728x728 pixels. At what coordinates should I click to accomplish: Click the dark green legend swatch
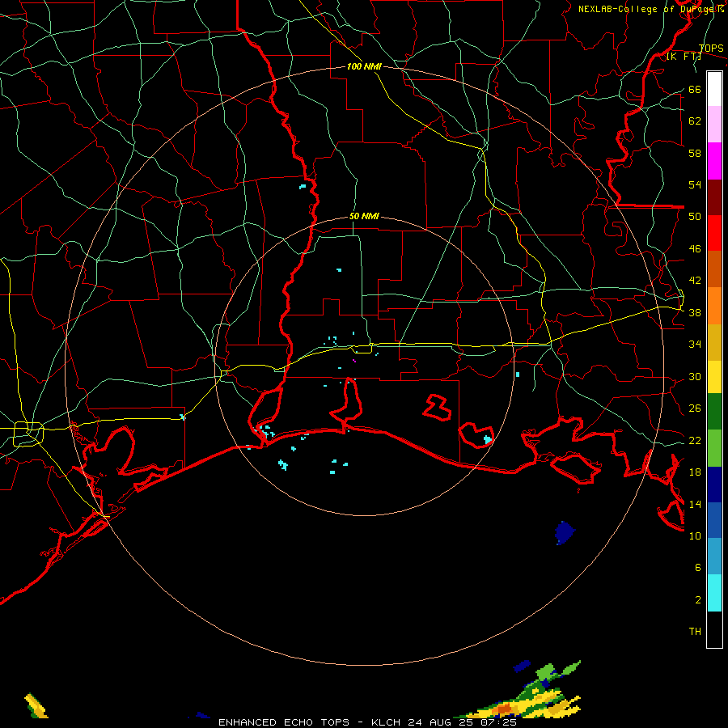(x=714, y=412)
